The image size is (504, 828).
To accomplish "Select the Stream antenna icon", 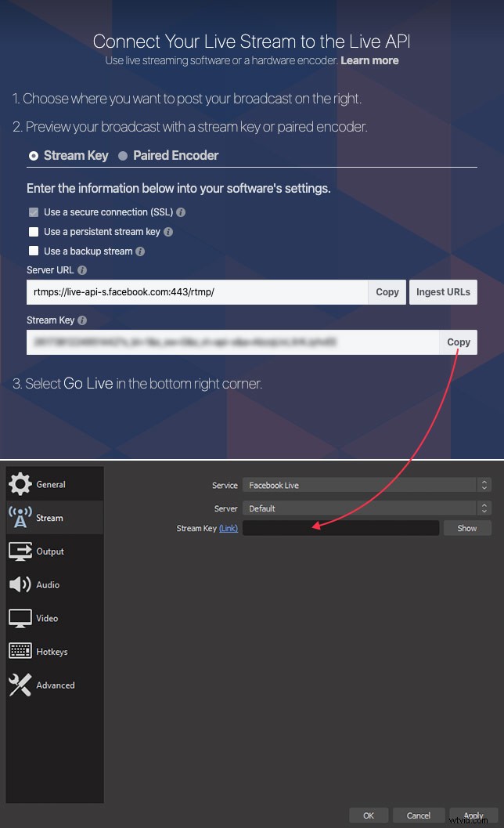I will click(20, 518).
